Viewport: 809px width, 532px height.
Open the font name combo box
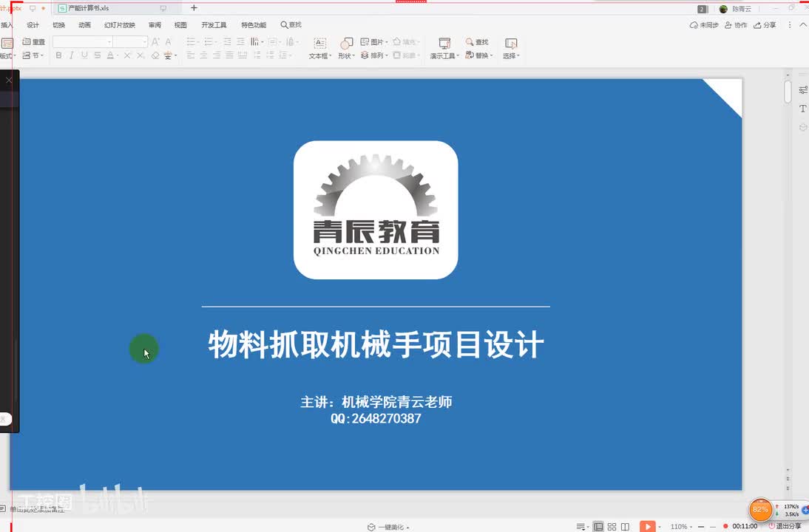(83, 42)
